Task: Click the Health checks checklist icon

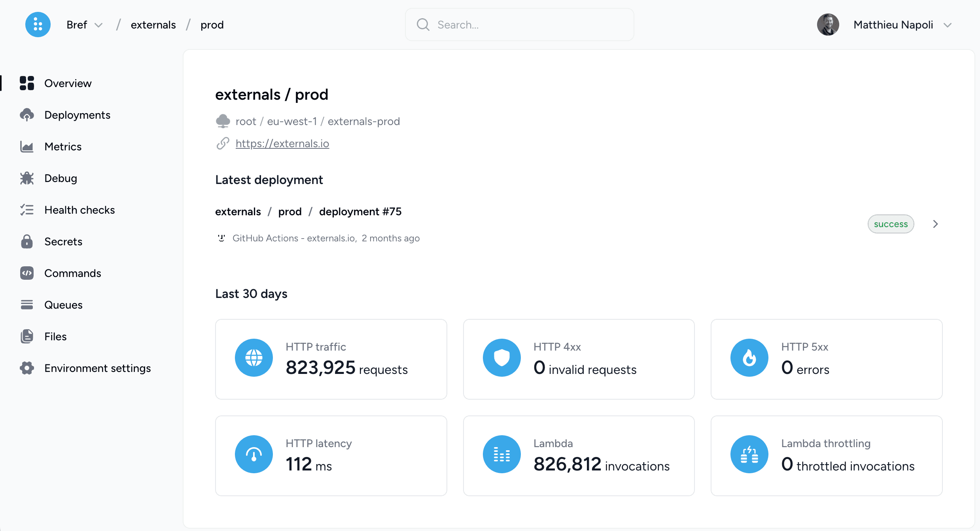Action: click(27, 210)
